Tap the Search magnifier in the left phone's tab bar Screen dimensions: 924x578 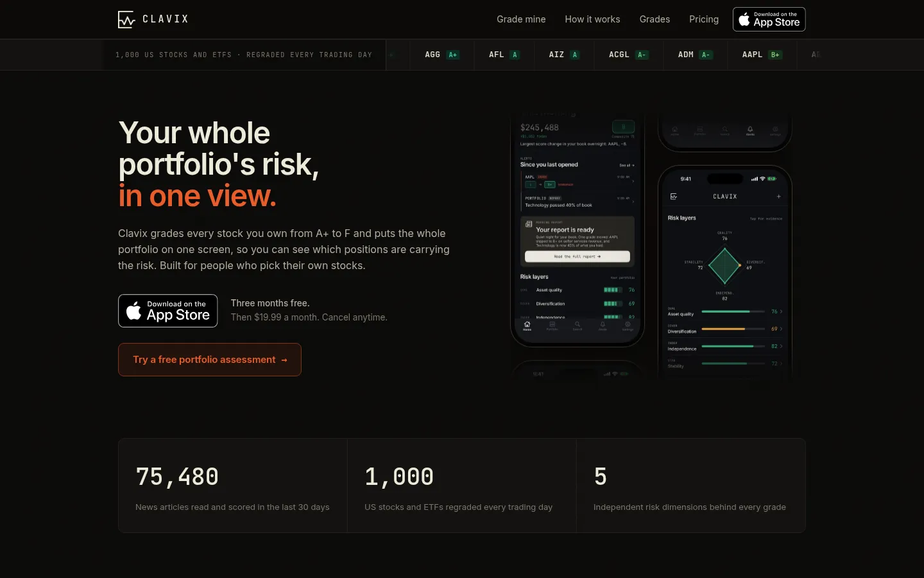pos(577,324)
